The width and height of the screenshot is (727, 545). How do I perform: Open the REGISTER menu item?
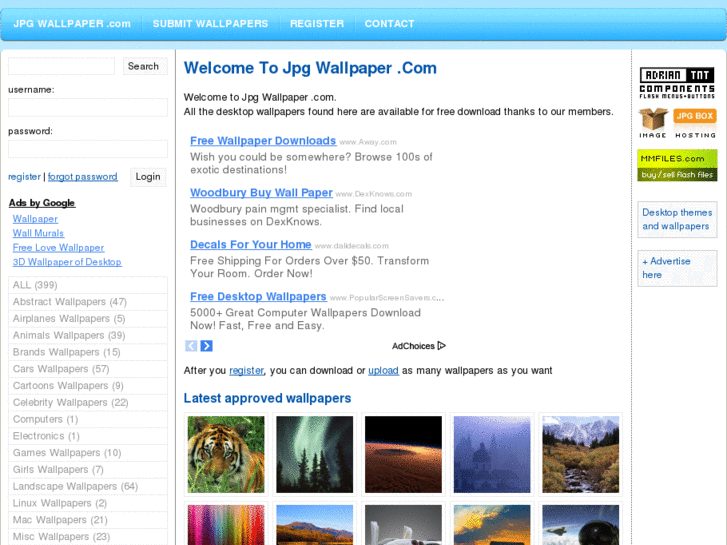(x=317, y=24)
